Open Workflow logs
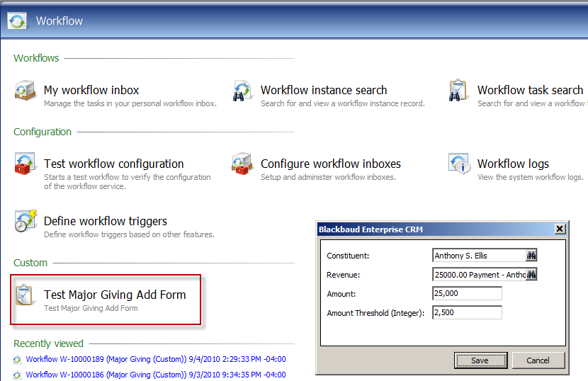The height and width of the screenshot is (381, 588). pos(513,164)
